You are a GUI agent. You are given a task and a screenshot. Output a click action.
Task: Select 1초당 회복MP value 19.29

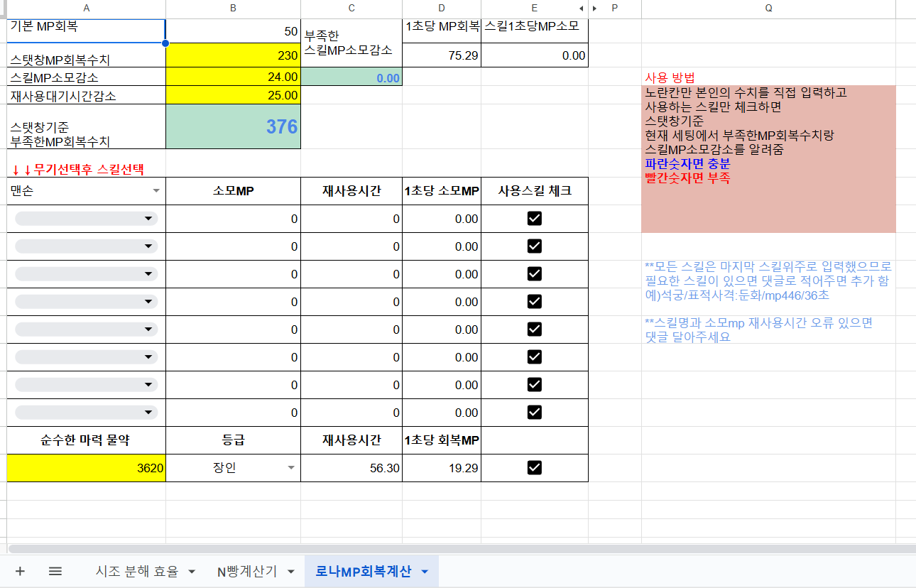[442, 468]
